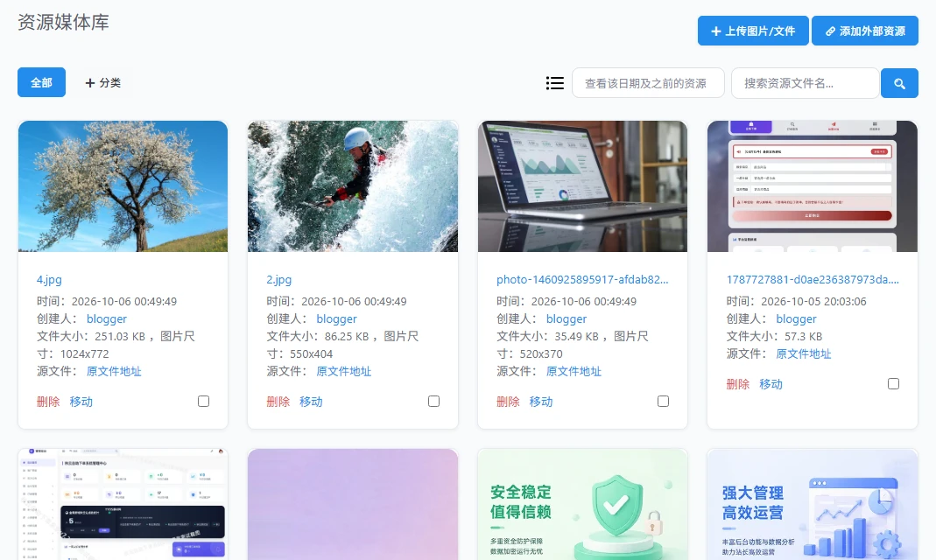Select the 全部 category tab
The width and height of the screenshot is (936, 560).
click(x=41, y=82)
